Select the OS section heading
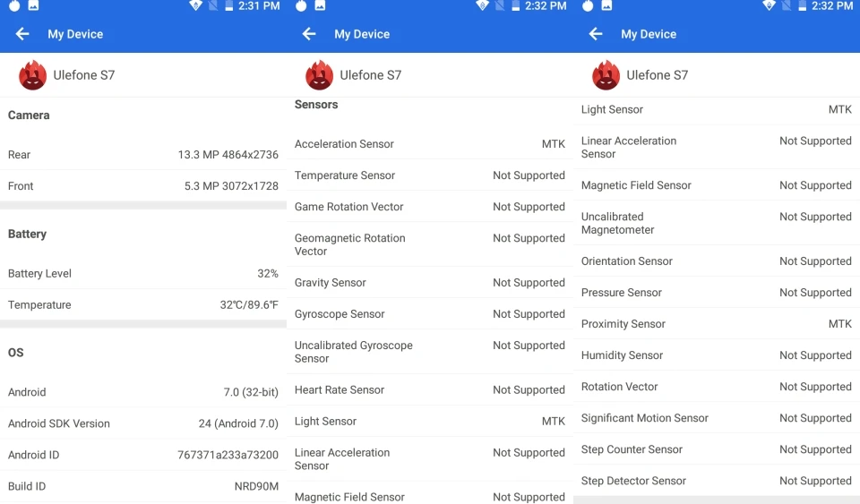Viewport: 860px width, 504px height. tap(16, 352)
